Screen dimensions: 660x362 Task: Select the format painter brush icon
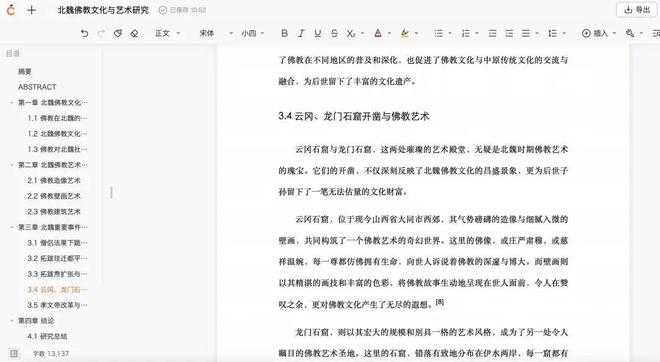click(x=118, y=33)
